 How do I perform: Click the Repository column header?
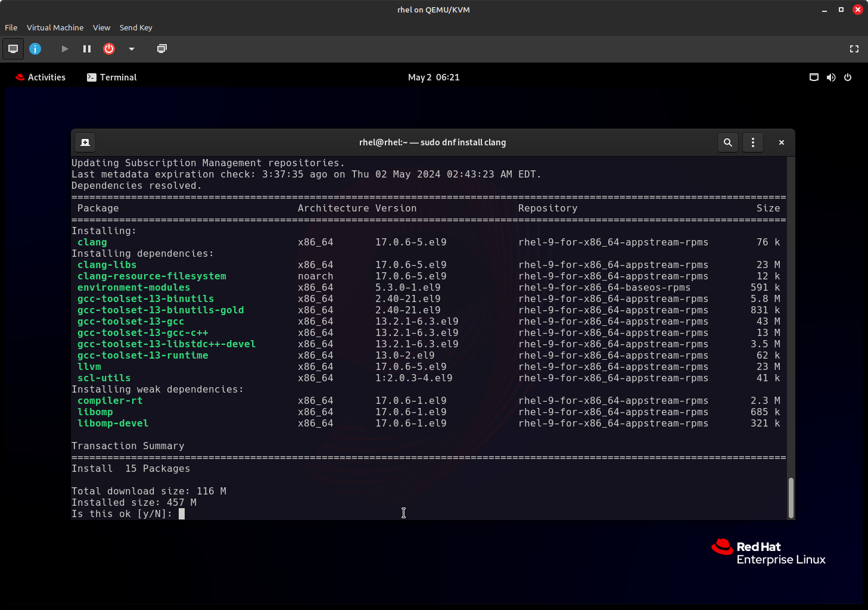[548, 208]
